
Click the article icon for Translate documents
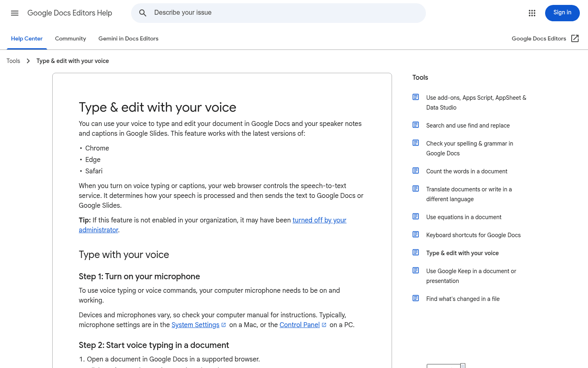[416, 188]
